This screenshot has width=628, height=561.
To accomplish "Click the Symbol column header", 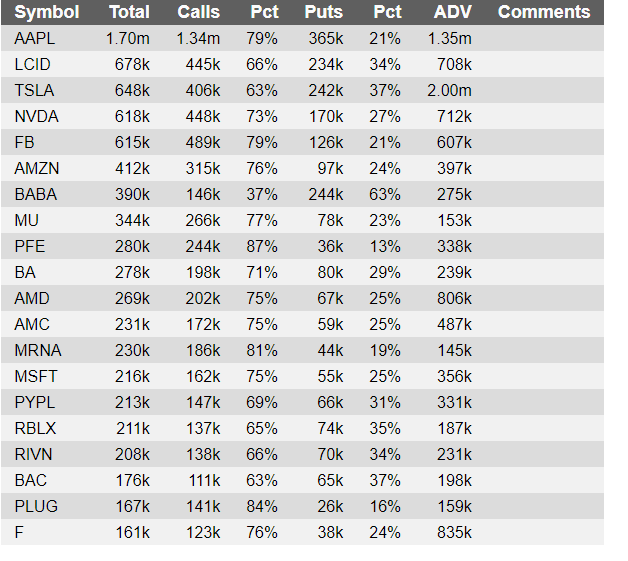I will pos(46,12).
